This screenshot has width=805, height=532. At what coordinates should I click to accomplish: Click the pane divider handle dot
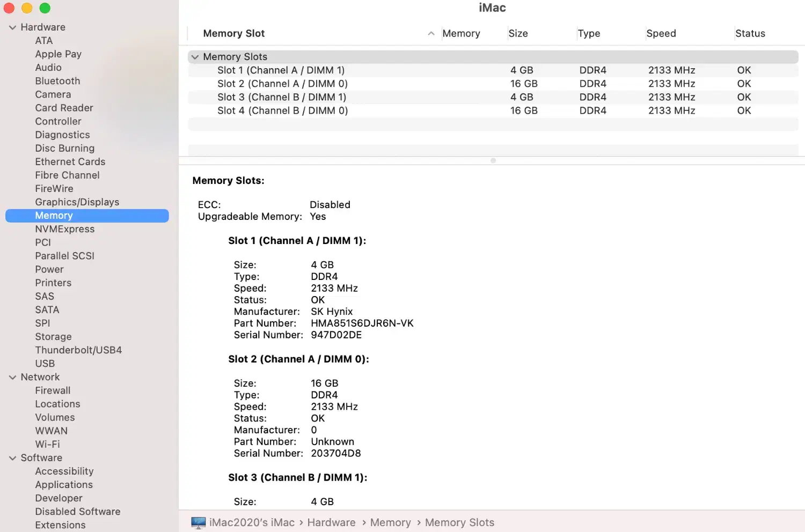493,160
